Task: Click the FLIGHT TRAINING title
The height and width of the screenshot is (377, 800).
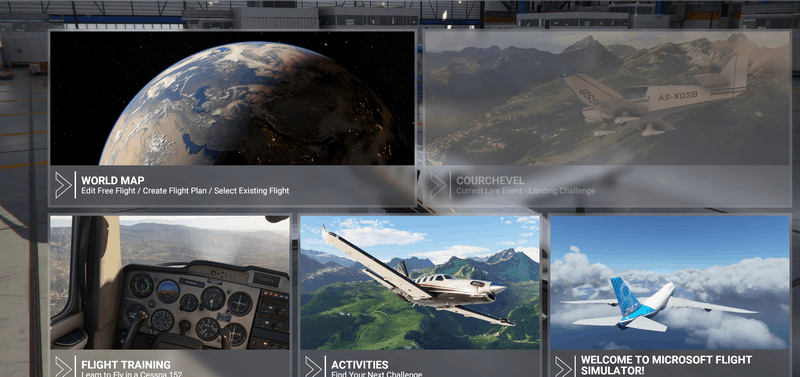Action: click(126, 365)
